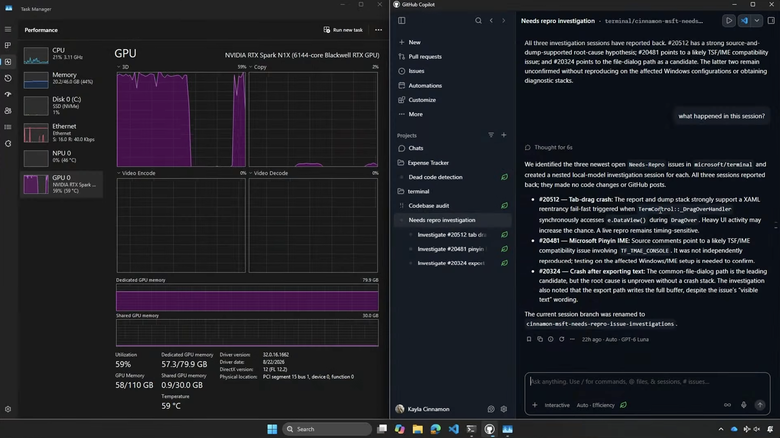Open Task Manager hamburger navigation menu
This screenshot has height=438, width=780.
pos(8,29)
